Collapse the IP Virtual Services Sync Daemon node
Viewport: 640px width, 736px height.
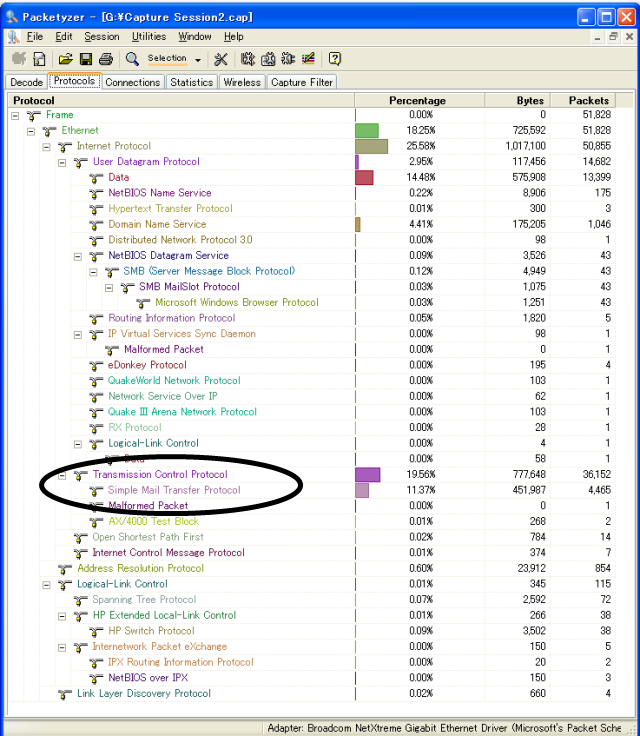[x=78, y=335]
